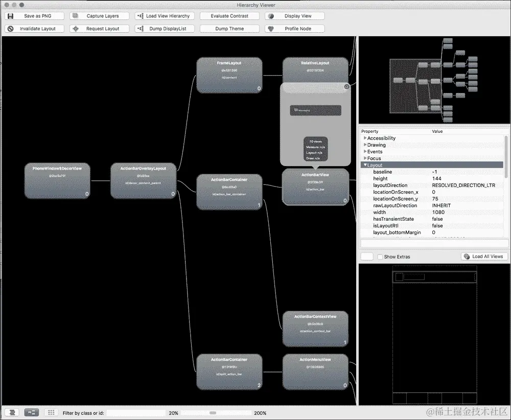
Task: Expand the Focus property group
Action: (x=365, y=158)
